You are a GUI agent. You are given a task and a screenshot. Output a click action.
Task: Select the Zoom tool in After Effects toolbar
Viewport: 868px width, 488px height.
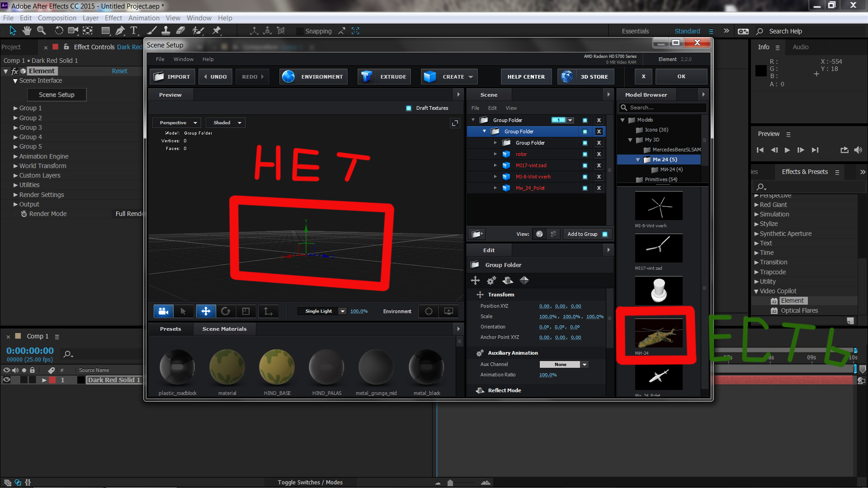click(x=42, y=31)
